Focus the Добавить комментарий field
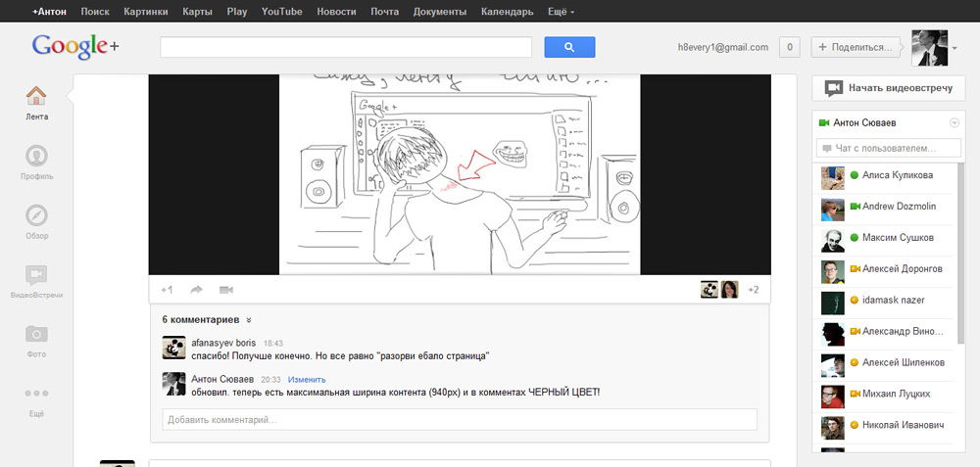The image size is (980, 467). 460,420
